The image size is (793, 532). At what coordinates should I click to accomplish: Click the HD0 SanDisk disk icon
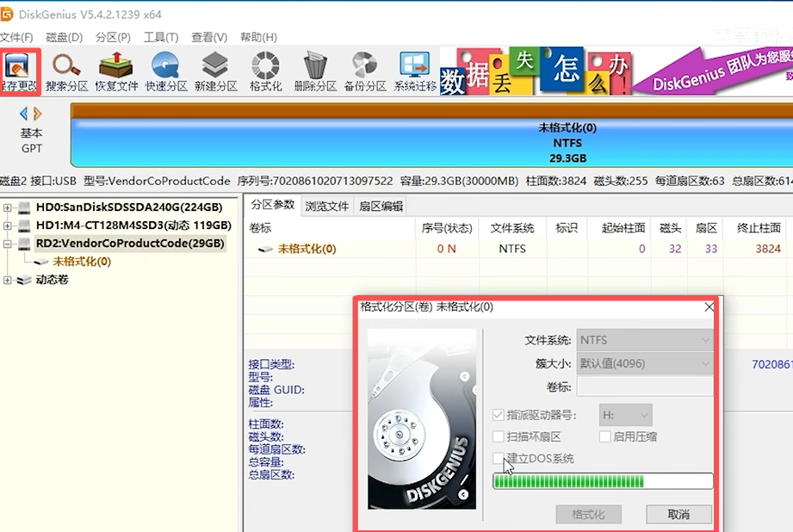click(24, 207)
